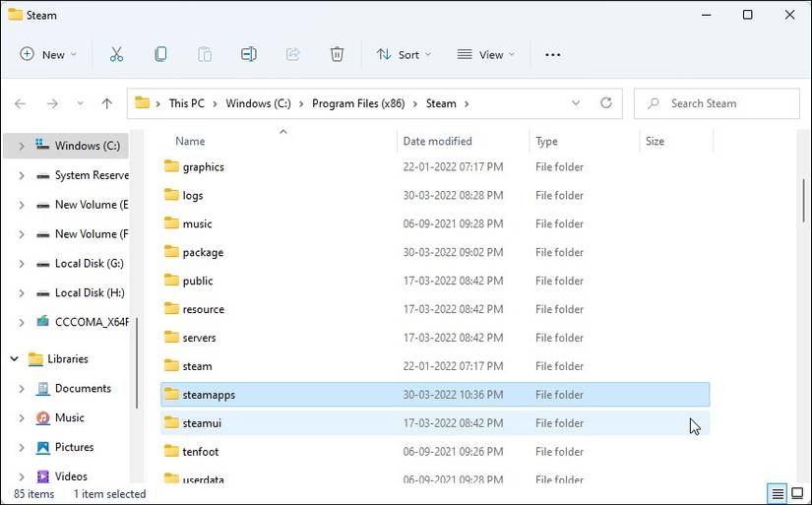Click the Videos library icon
812x505 pixels.
42,476
